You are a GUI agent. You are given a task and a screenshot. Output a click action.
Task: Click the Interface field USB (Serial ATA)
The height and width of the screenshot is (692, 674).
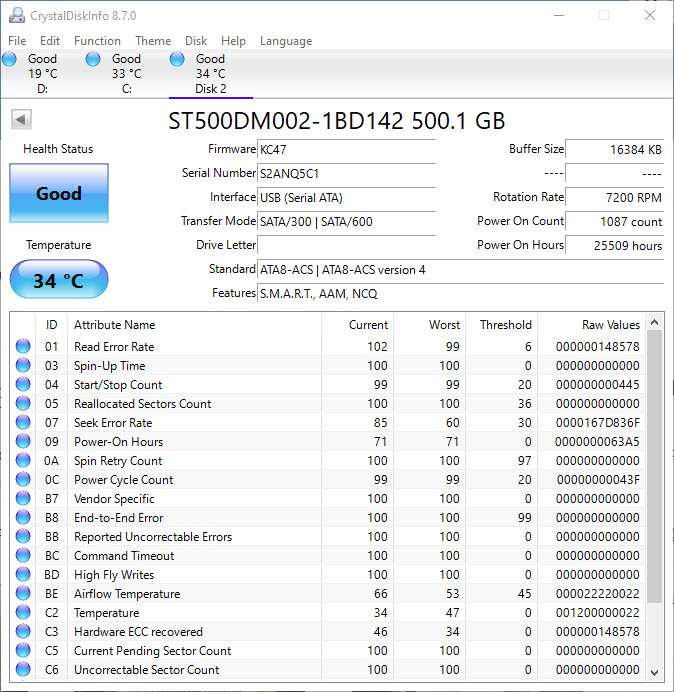[346, 197]
